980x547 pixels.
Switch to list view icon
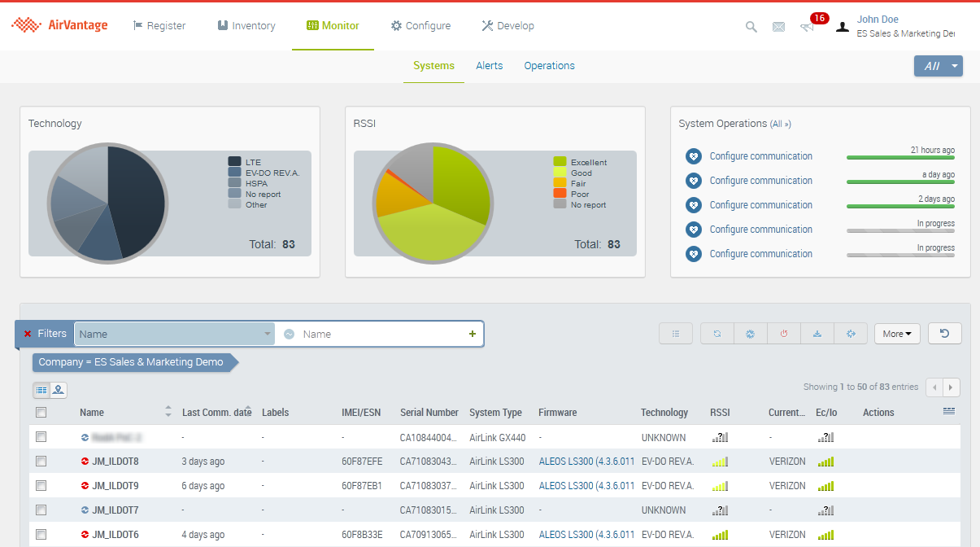pyautogui.click(x=41, y=391)
